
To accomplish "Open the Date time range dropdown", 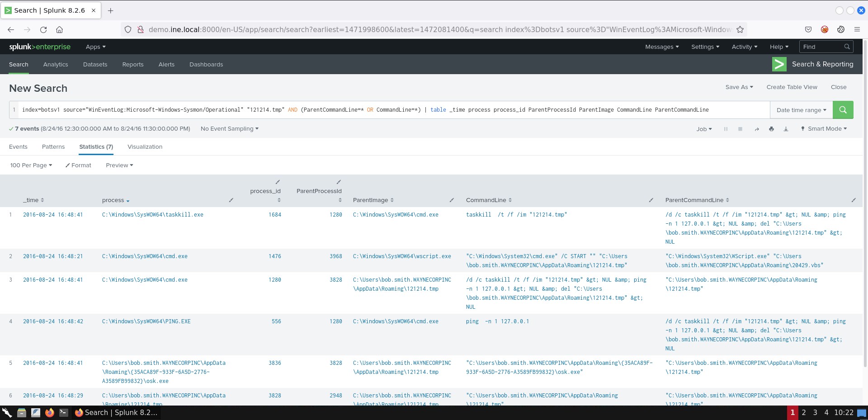I will [801, 110].
